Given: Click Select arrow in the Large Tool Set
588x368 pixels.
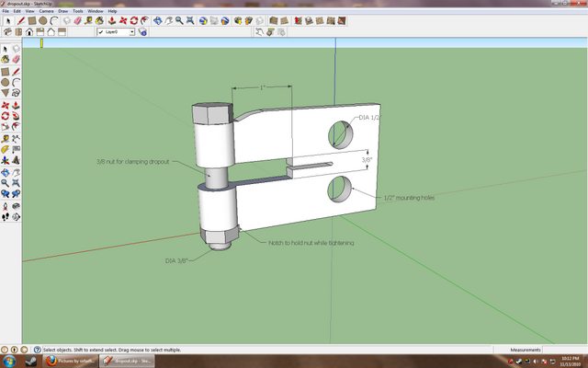Looking at the screenshot, I should tap(6, 49).
